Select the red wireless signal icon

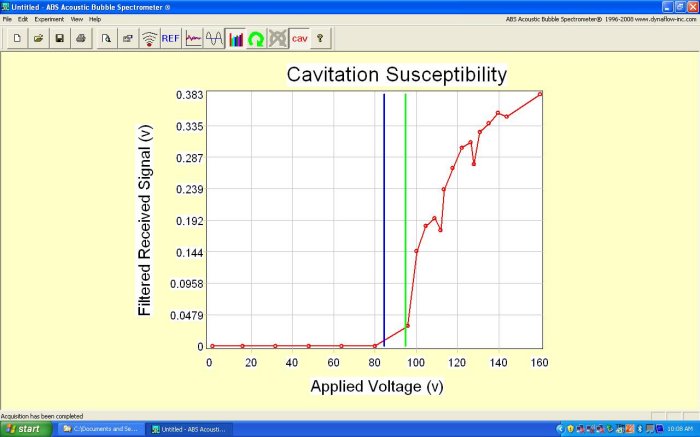pos(149,39)
